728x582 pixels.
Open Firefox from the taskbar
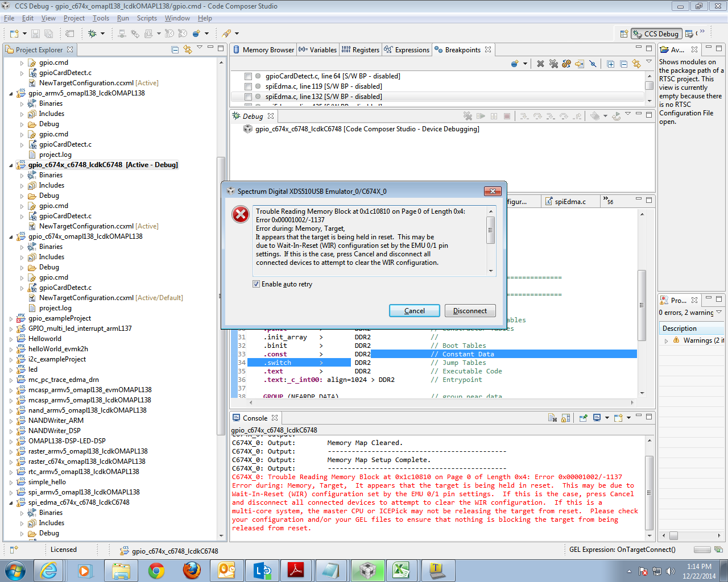192,570
